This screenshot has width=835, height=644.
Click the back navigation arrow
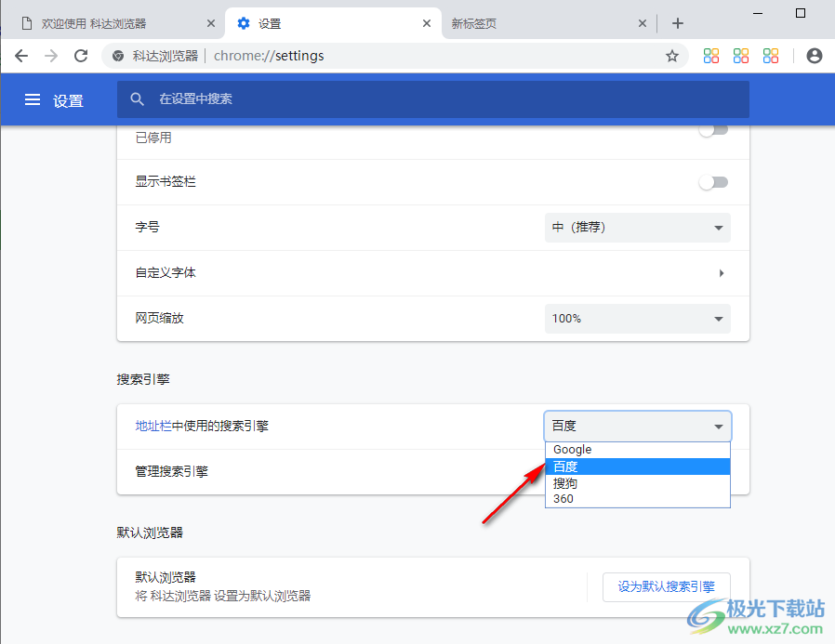[20, 56]
